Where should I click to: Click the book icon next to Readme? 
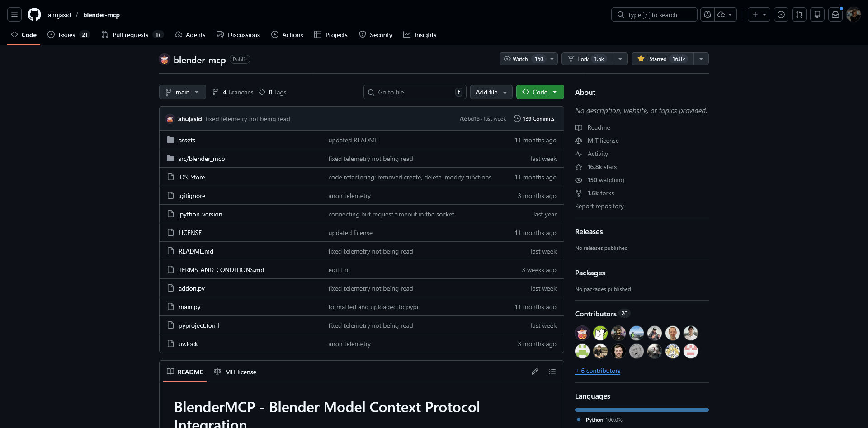click(579, 127)
